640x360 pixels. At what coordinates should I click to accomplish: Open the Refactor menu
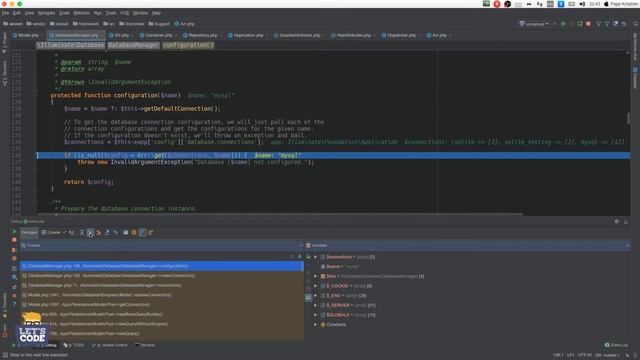click(x=81, y=13)
